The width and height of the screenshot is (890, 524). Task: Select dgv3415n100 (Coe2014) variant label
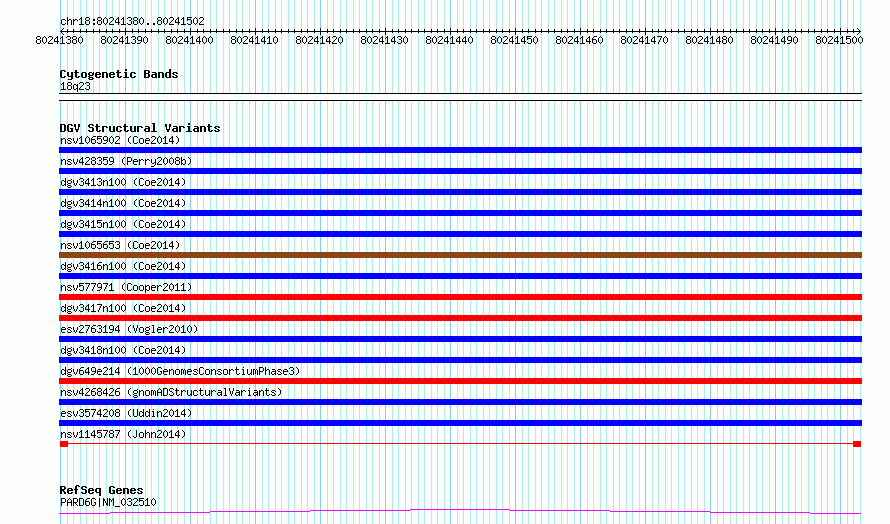(123, 224)
